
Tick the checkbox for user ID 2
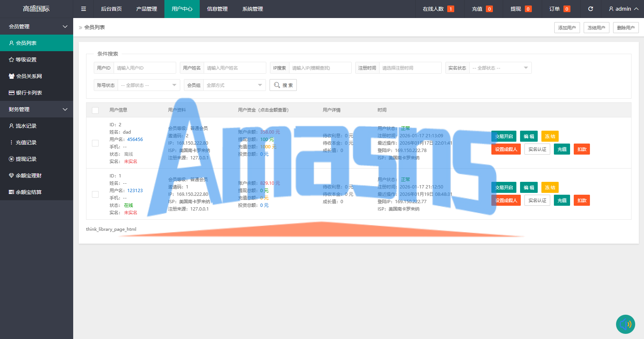click(x=95, y=143)
